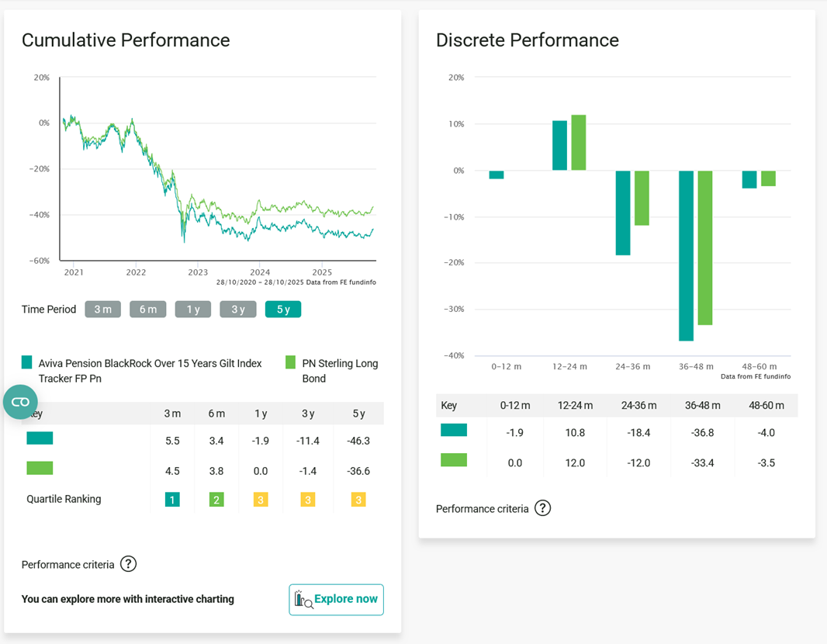Viewport: 827px width, 644px height.
Task: Click the teal Aviva legend color square
Action: [x=27, y=362]
